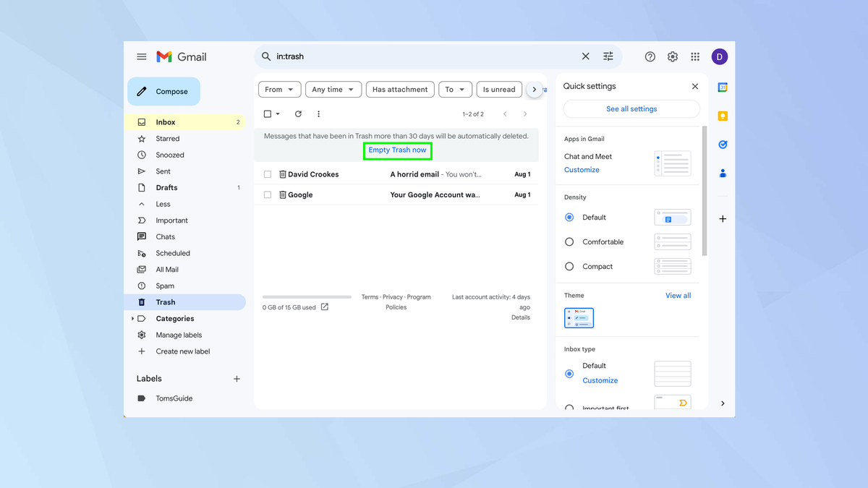Image resolution: width=868 pixels, height=488 pixels.
Task: Open Gmail settings gear
Action: 672,56
